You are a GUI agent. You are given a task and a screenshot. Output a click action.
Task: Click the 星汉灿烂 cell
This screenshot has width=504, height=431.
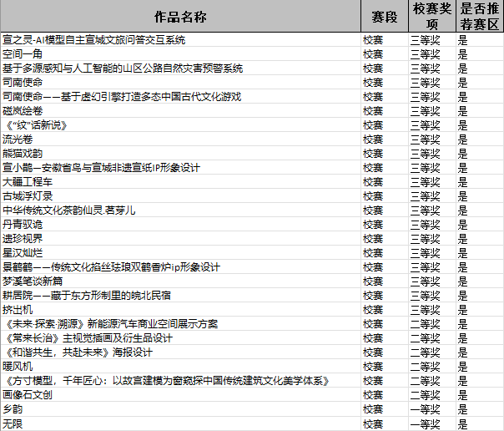point(23,253)
